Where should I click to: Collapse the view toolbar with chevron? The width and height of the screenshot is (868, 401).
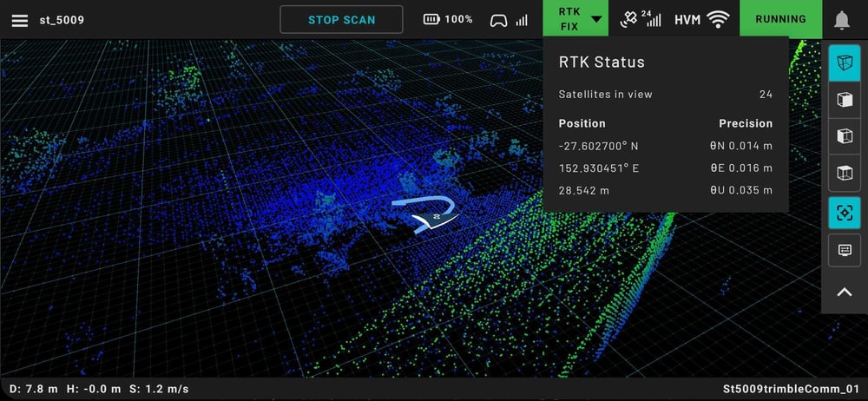pyautogui.click(x=844, y=293)
